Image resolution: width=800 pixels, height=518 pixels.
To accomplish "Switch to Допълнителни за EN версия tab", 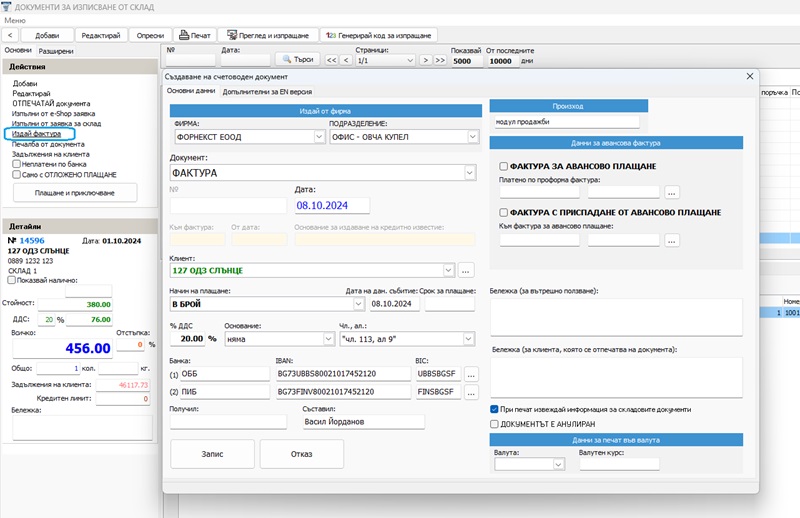I will (x=267, y=92).
